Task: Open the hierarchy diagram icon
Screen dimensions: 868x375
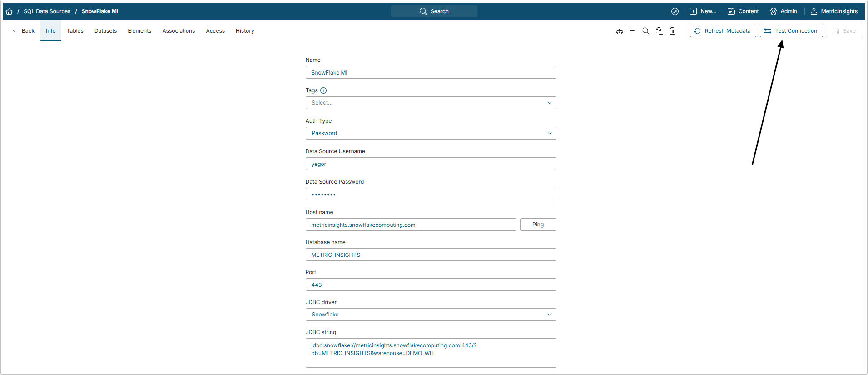Action: coord(619,31)
